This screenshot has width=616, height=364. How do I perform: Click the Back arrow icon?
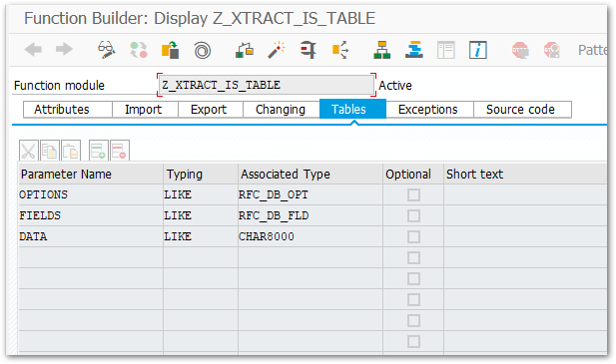click(x=33, y=50)
